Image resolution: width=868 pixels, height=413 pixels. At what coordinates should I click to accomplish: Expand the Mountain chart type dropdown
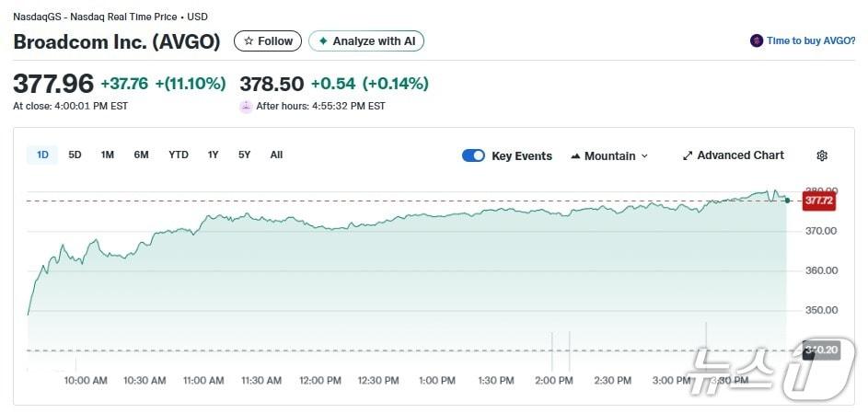609,155
